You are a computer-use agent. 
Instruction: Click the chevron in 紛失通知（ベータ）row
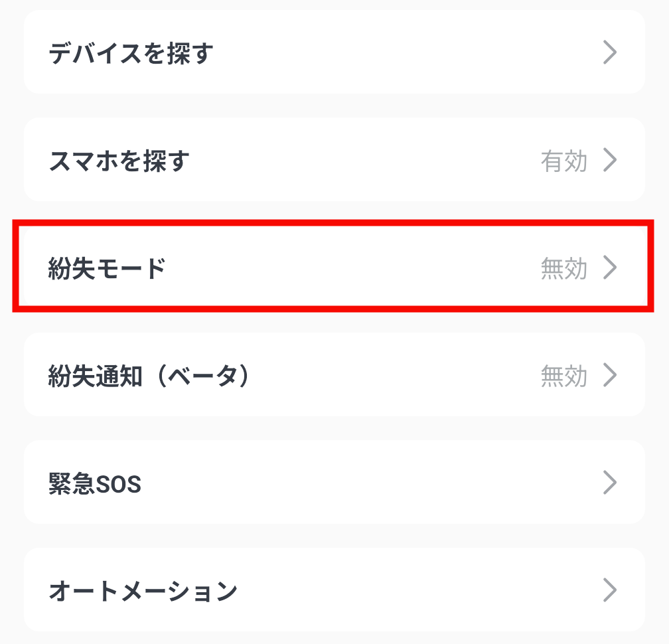610,376
